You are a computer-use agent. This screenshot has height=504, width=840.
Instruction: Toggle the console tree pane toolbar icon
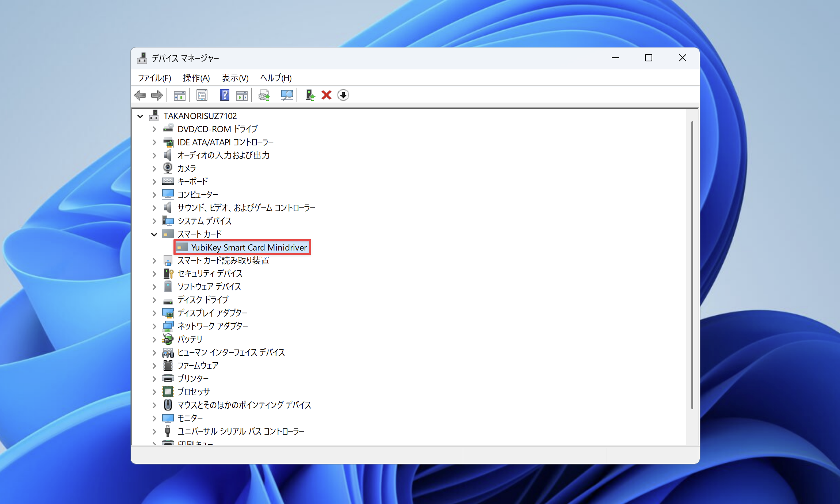(179, 95)
